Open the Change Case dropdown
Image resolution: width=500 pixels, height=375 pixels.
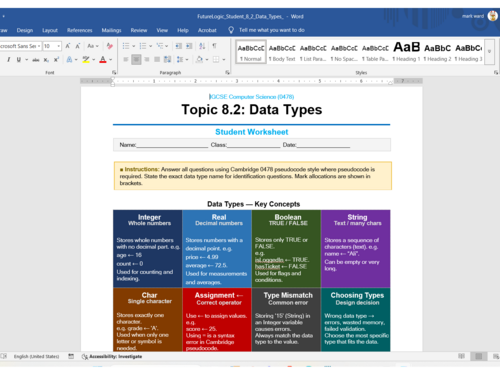pos(93,46)
